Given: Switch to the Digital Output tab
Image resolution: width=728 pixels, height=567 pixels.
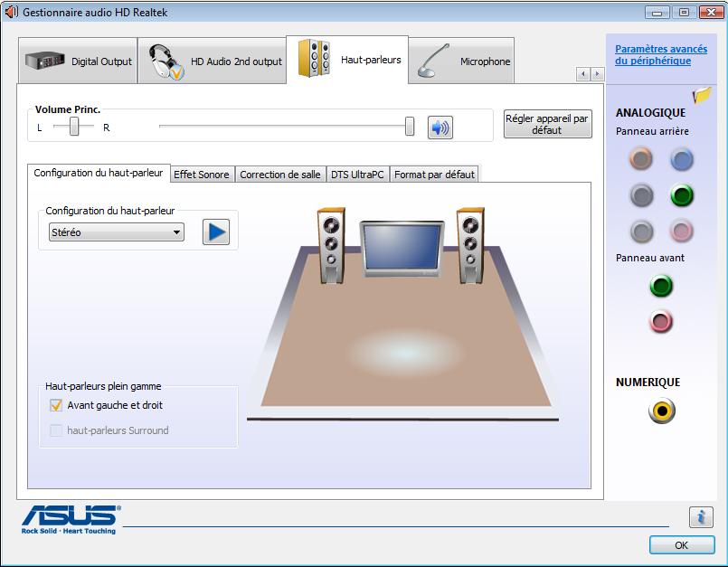Looking at the screenshot, I should point(78,61).
